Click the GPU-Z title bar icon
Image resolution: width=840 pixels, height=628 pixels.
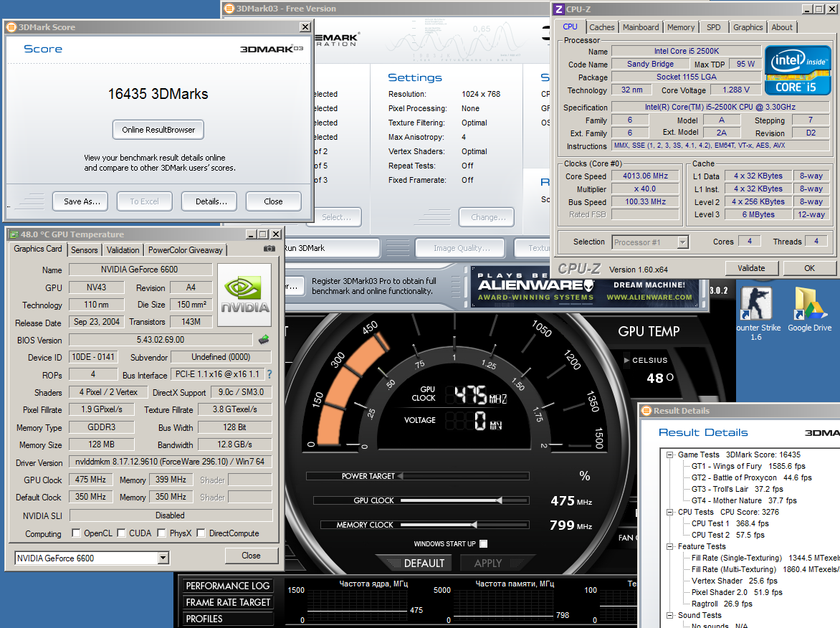14,234
